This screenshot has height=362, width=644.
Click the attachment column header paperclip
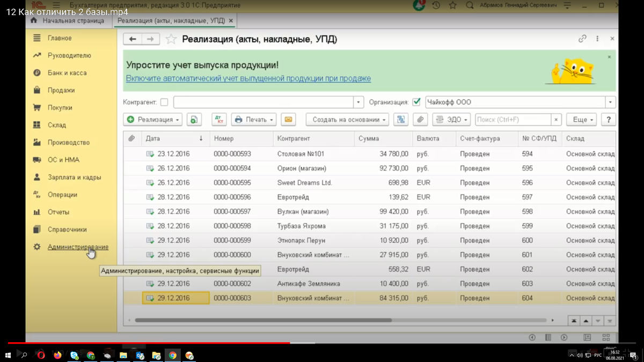click(x=131, y=138)
